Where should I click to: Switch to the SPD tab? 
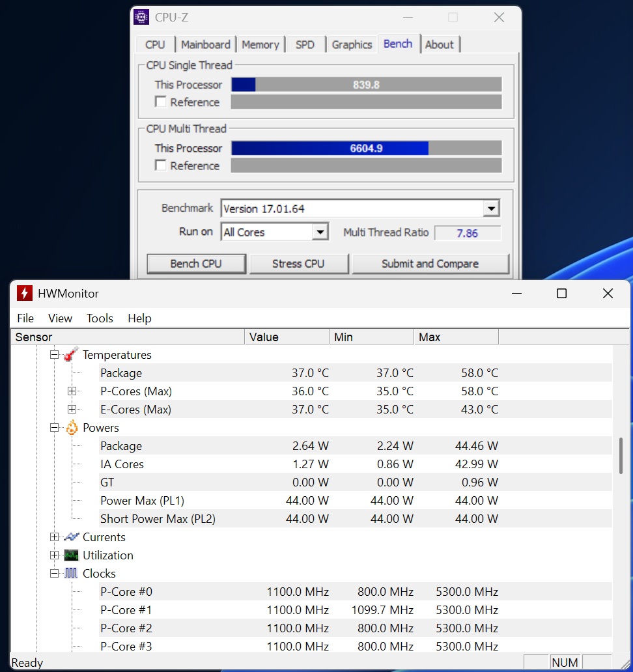point(305,44)
